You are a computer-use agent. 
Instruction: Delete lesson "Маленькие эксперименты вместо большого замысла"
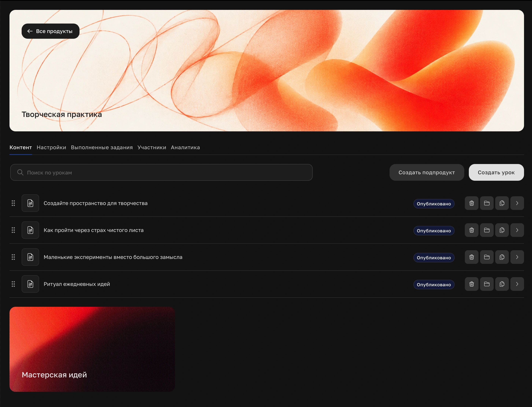coord(471,257)
